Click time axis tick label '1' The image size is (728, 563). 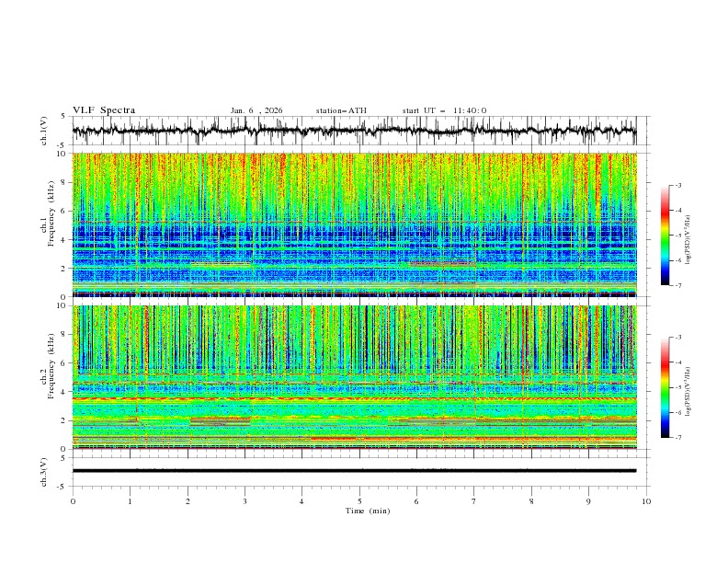pyautogui.click(x=130, y=501)
